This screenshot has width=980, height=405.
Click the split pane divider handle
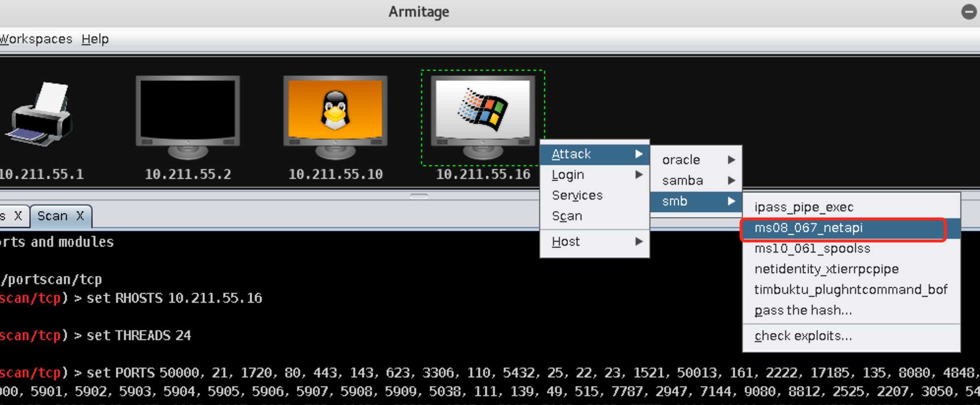419,196
